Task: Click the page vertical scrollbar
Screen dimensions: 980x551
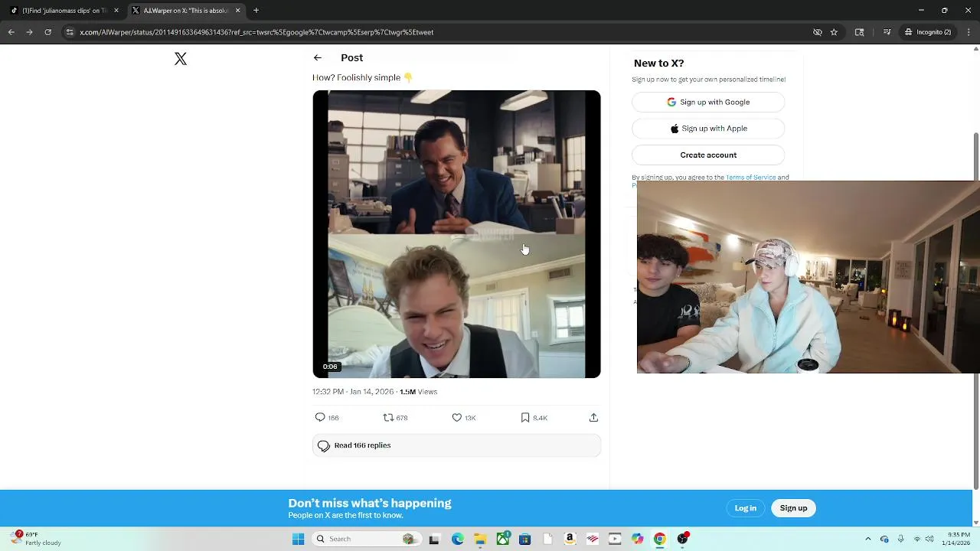Action: (x=975, y=310)
